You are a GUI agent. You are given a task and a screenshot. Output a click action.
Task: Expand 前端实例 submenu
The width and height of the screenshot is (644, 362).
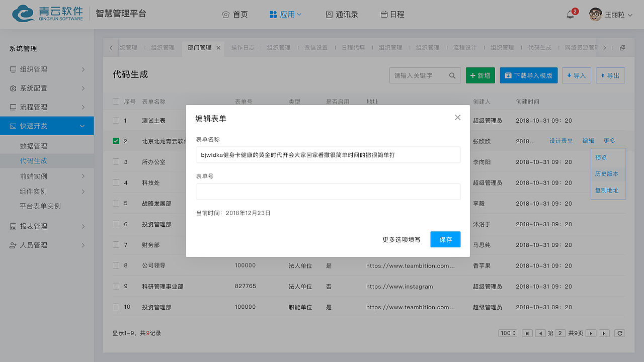point(47,176)
